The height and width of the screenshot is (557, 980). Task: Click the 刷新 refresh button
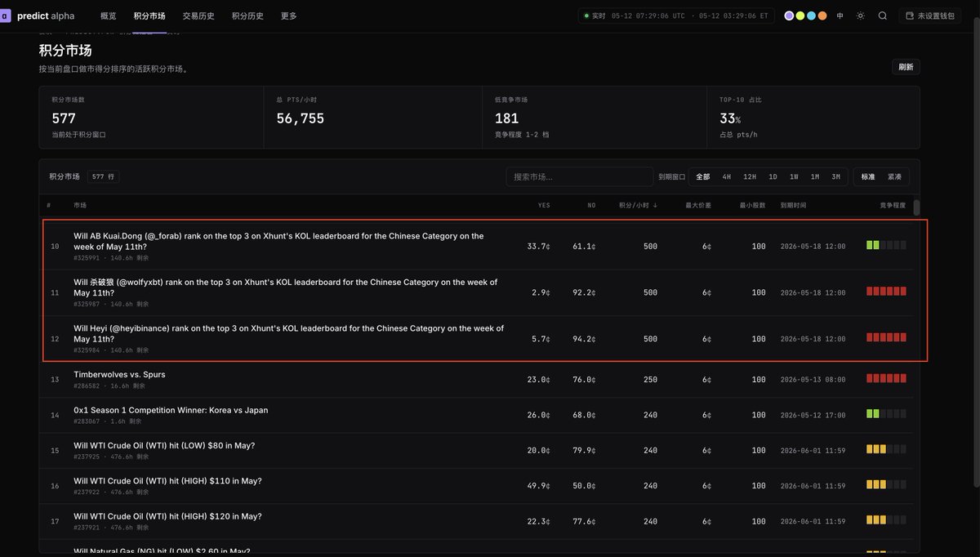[906, 67]
